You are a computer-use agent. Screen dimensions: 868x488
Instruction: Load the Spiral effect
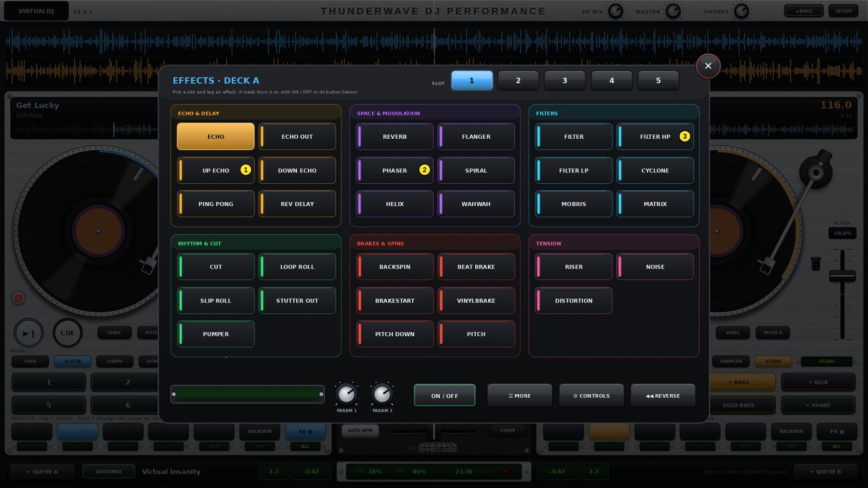(476, 170)
